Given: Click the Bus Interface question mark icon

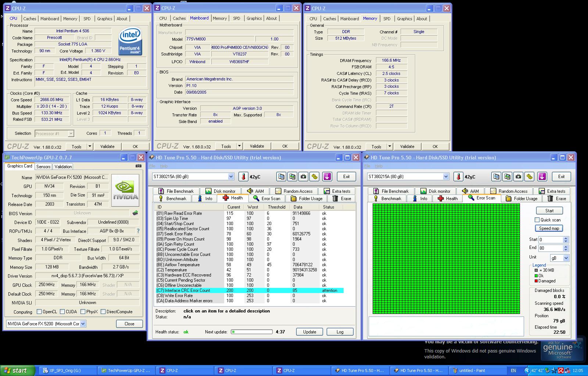Looking at the screenshot, I should (x=138, y=231).
